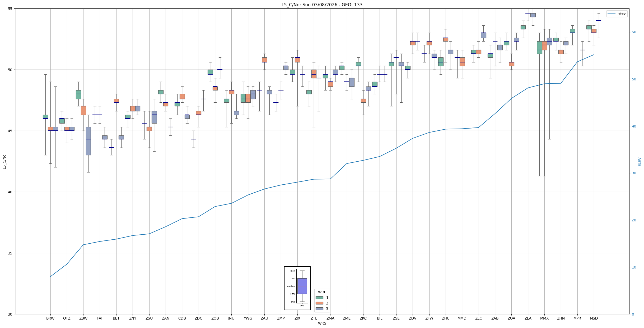Click the WRE legend title
Viewport: 644px width, 328px height.
pyautogui.click(x=322, y=292)
